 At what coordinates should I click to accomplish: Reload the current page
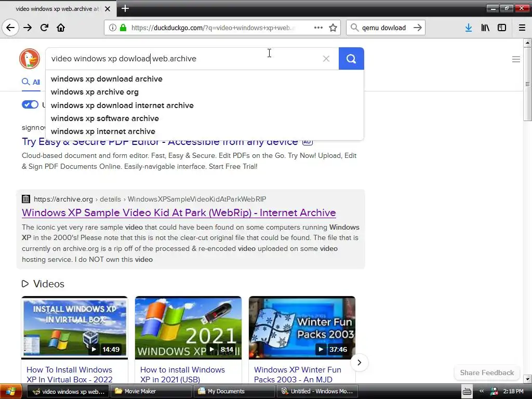44,28
